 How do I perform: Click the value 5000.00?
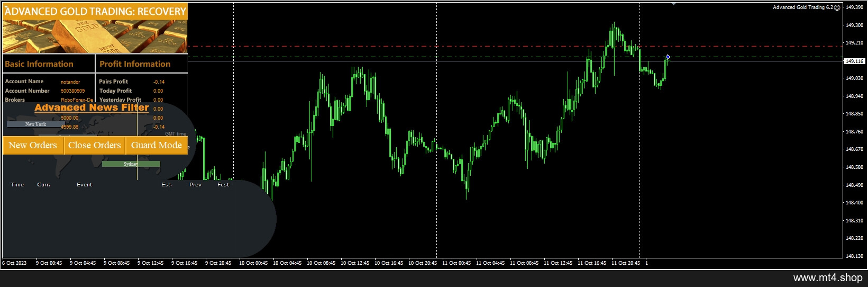click(69, 118)
